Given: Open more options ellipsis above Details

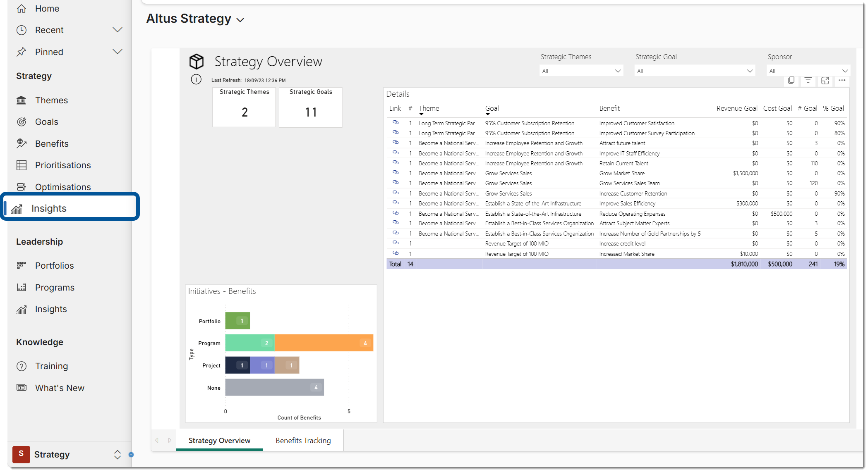Looking at the screenshot, I should click(x=842, y=80).
